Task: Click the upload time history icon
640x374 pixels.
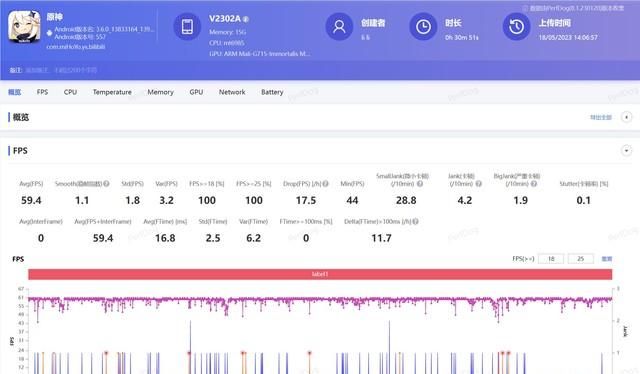Action: (x=516, y=27)
